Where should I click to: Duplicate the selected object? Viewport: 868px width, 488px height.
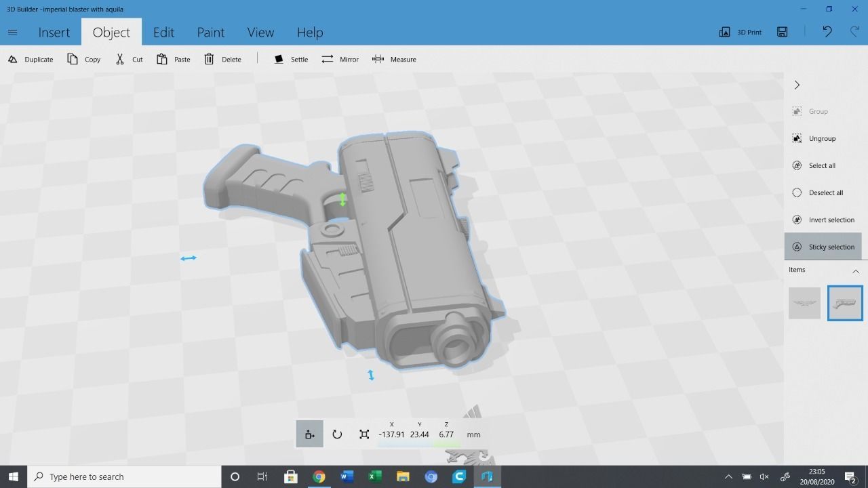31,59
